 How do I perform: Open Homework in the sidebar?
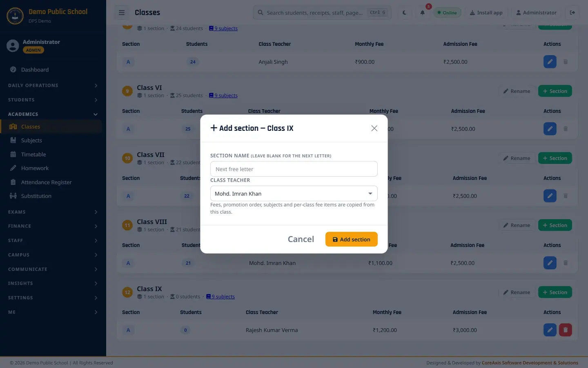click(35, 168)
